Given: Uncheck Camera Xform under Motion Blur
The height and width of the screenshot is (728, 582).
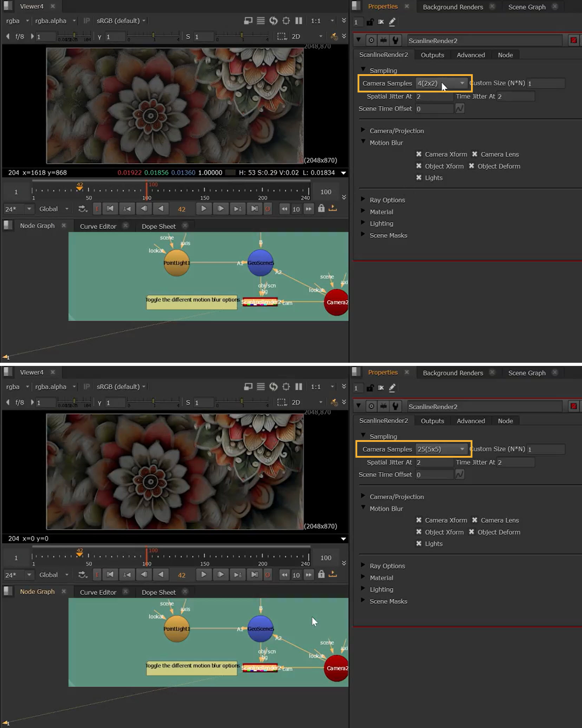Looking at the screenshot, I should (419, 154).
